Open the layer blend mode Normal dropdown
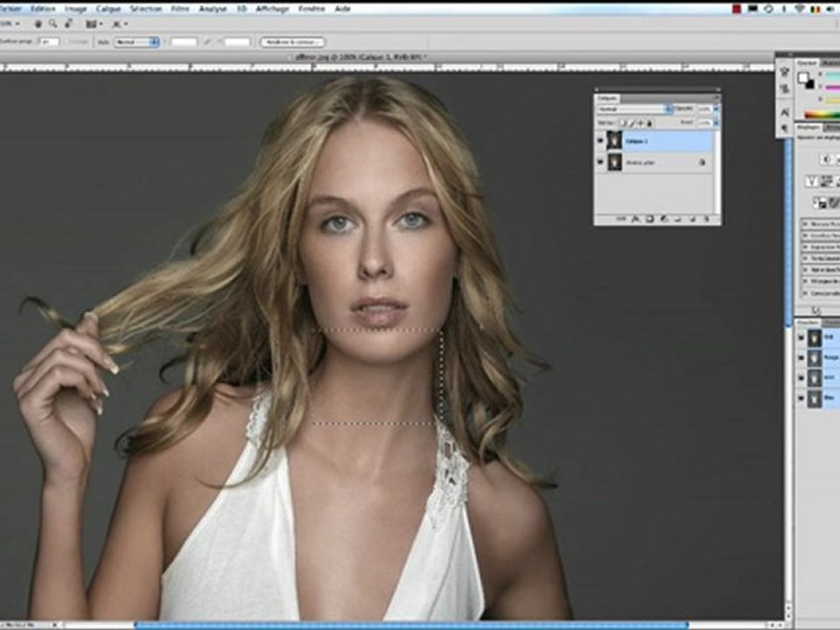The image size is (840, 630). click(634, 108)
